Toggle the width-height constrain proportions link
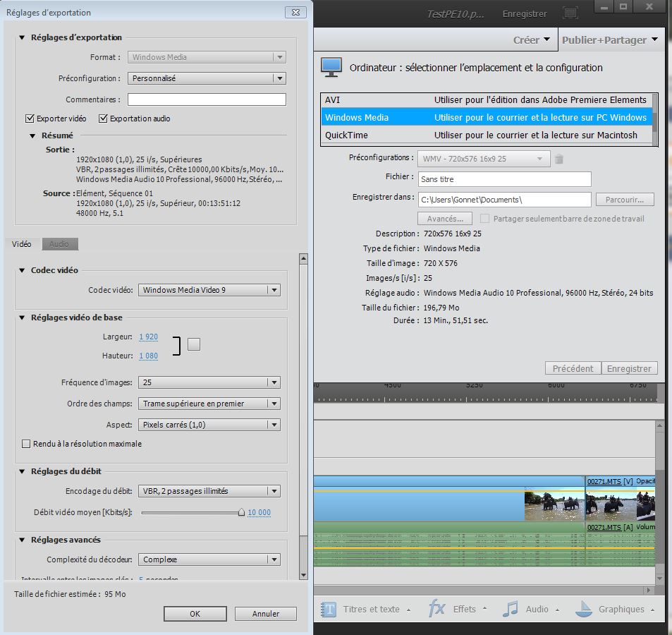 click(194, 344)
